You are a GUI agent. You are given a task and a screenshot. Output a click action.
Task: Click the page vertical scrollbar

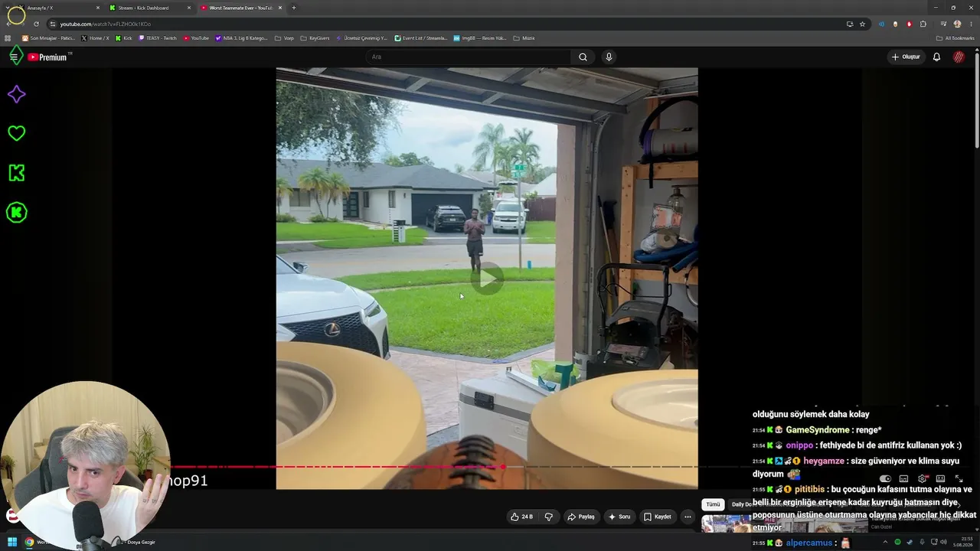(977, 99)
